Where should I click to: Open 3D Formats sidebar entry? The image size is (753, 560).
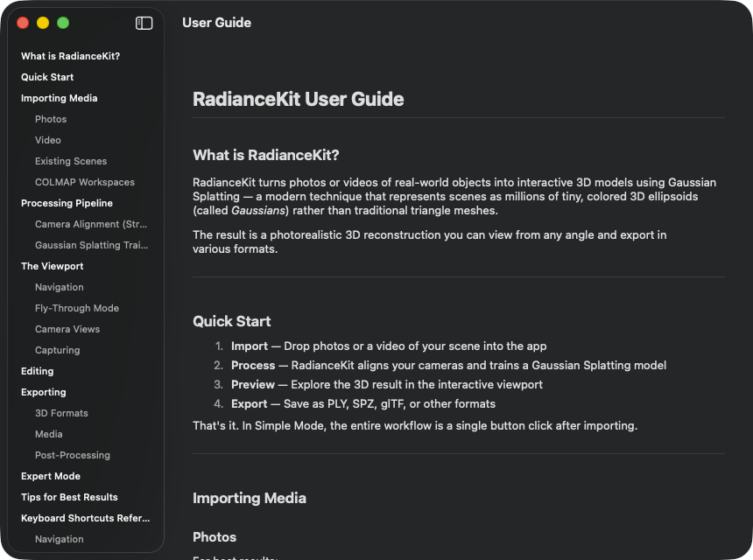[61, 413]
